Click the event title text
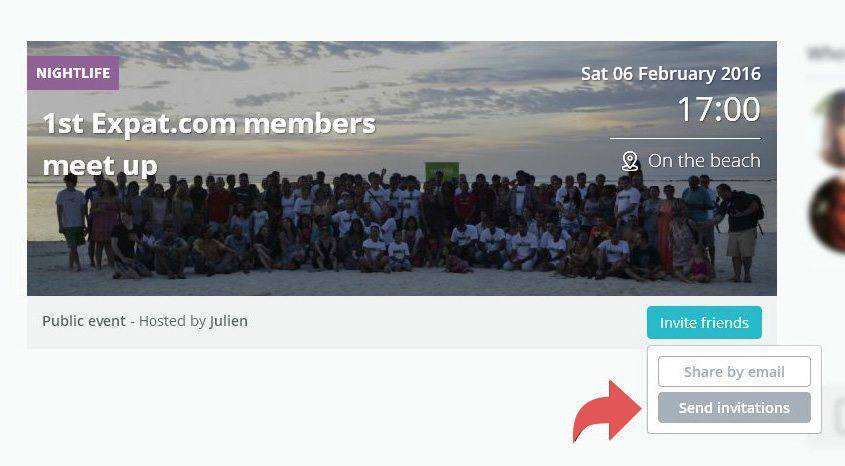 coord(209,144)
